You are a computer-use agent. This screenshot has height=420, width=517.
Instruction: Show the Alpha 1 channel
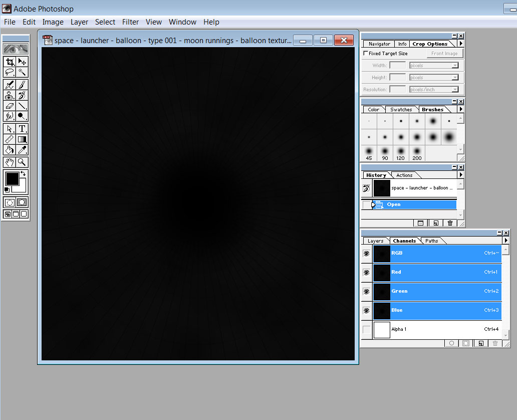point(366,329)
